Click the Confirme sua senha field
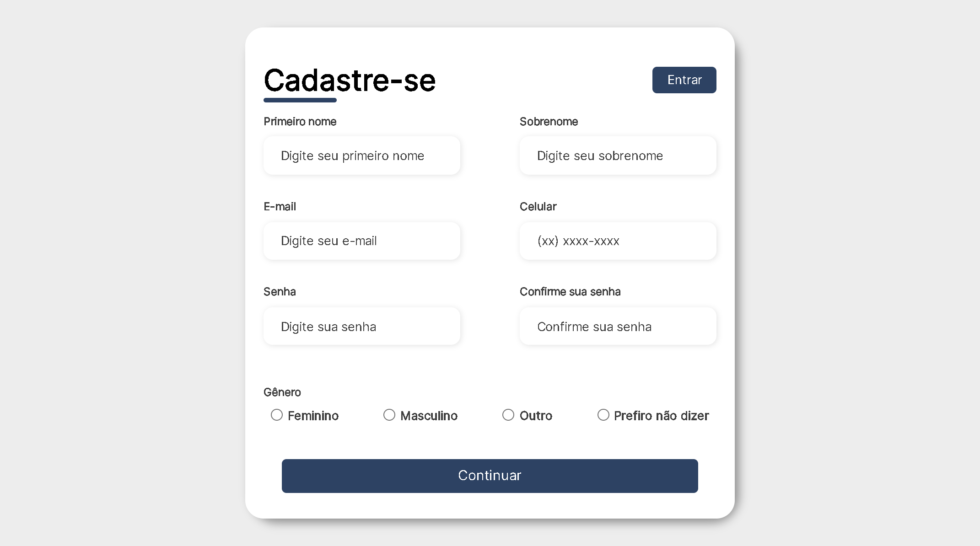Viewport: 980px width, 546px height. 618,326
